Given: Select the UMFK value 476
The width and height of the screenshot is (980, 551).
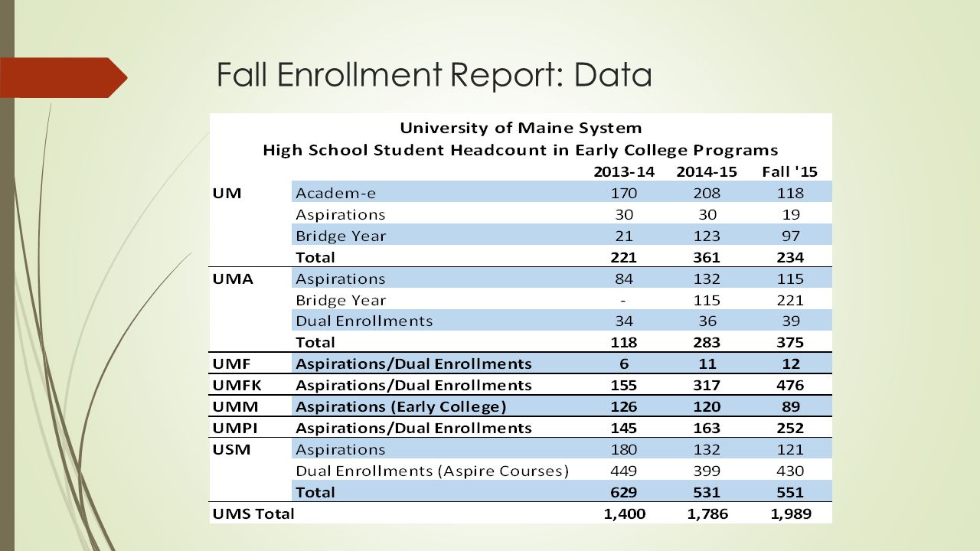Looking at the screenshot, I should tap(789, 384).
